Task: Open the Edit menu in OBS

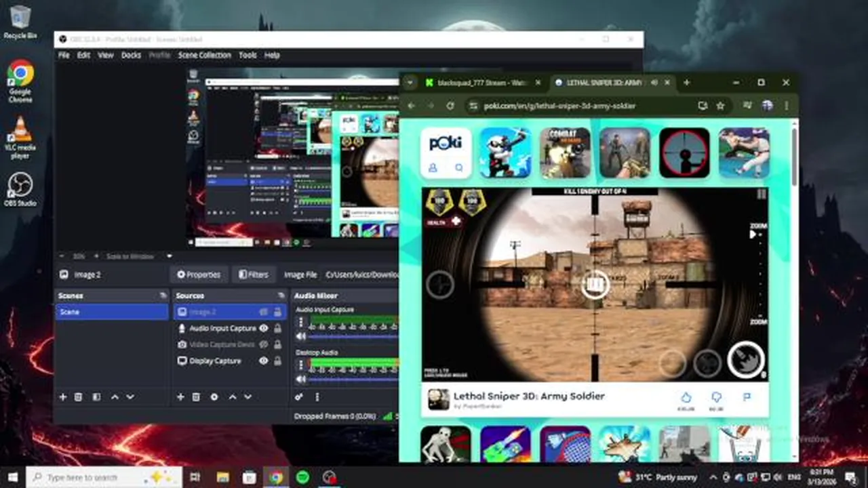Action: coord(83,55)
